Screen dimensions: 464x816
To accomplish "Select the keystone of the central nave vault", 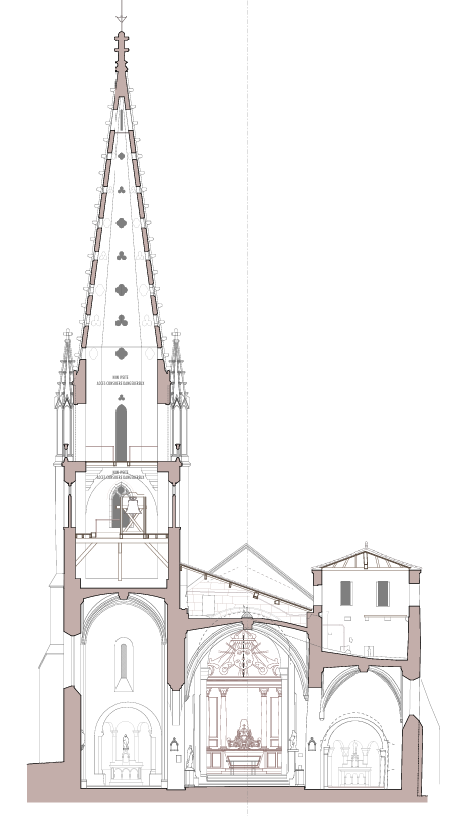I will [x=247, y=621].
